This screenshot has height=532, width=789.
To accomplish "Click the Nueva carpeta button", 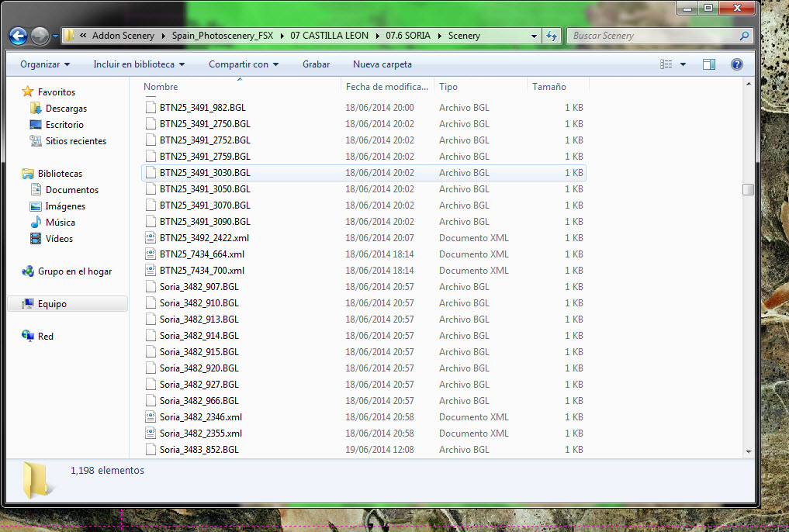I will [x=382, y=64].
